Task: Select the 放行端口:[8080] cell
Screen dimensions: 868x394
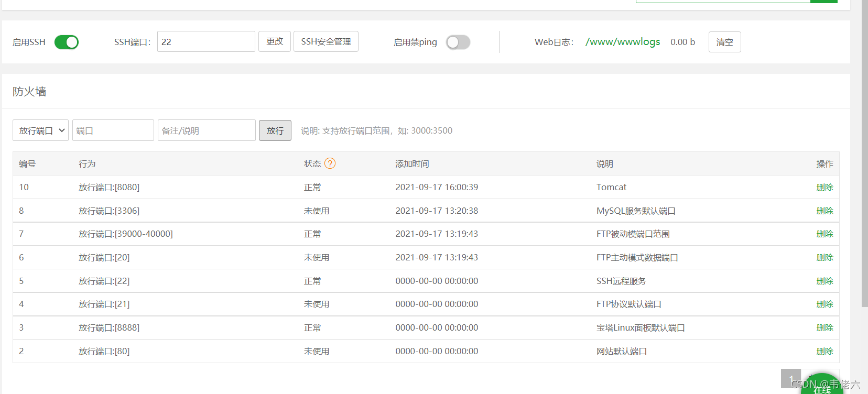Action: [109, 187]
